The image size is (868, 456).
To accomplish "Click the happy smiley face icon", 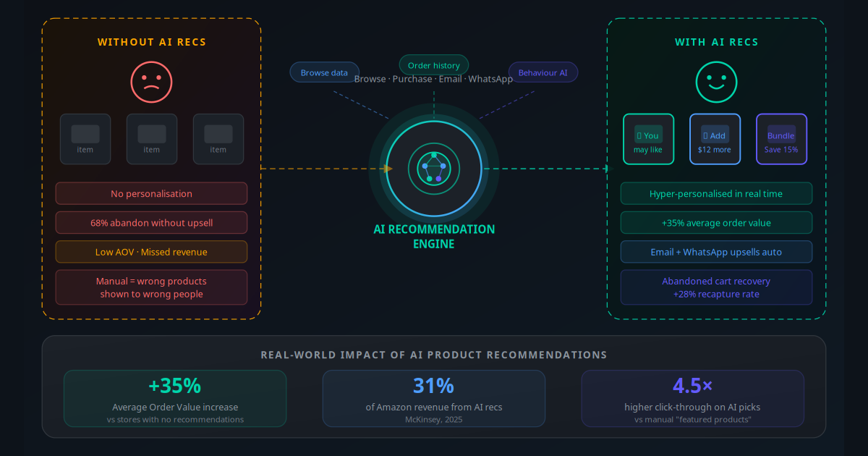I will click(x=716, y=81).
